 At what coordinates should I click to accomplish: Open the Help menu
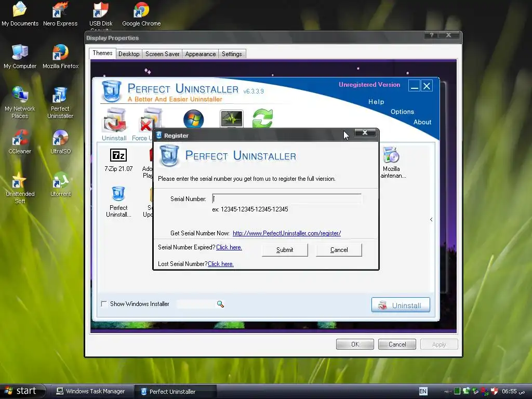click(x=376, y=102)
